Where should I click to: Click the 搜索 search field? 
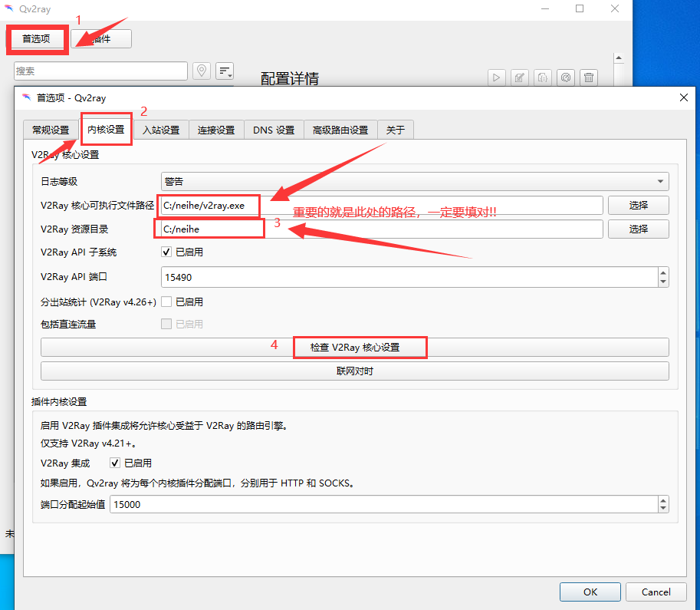point(100,71)
